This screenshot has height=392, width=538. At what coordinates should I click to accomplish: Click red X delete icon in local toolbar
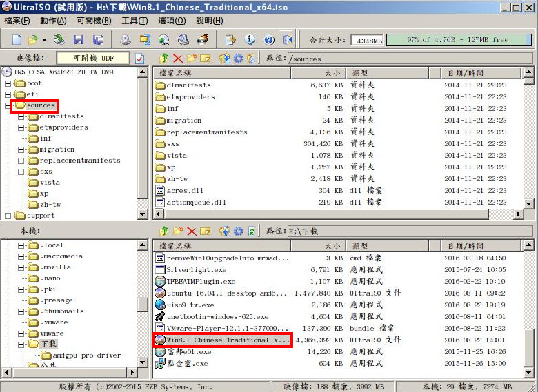pyautogui.click(x=192, y=231)
